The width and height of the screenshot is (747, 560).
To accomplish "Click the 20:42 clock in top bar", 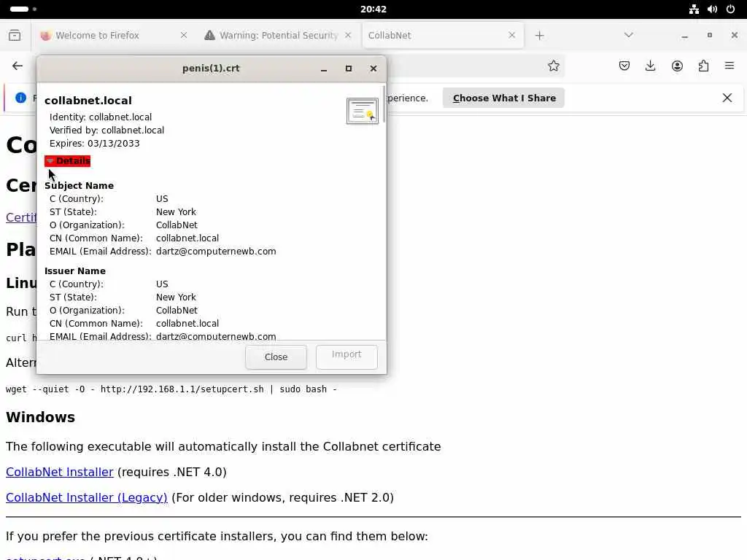I will (373, 9).
